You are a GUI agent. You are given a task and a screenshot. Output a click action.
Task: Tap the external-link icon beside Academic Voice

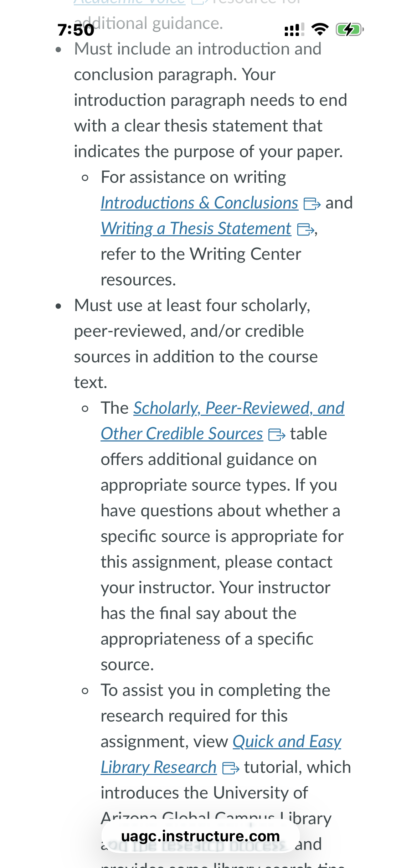[199, 2]
